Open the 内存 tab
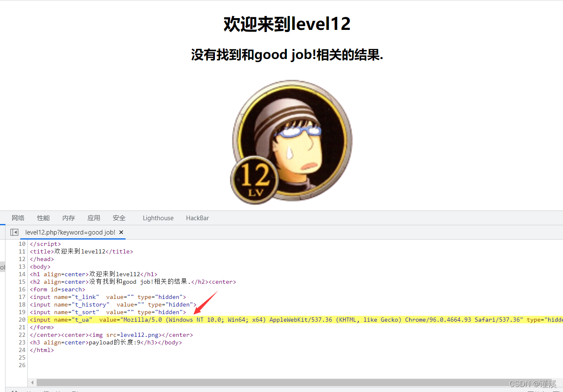Image resolution: width=563 pixels, height=392 pixels. (x=69, y=218)
